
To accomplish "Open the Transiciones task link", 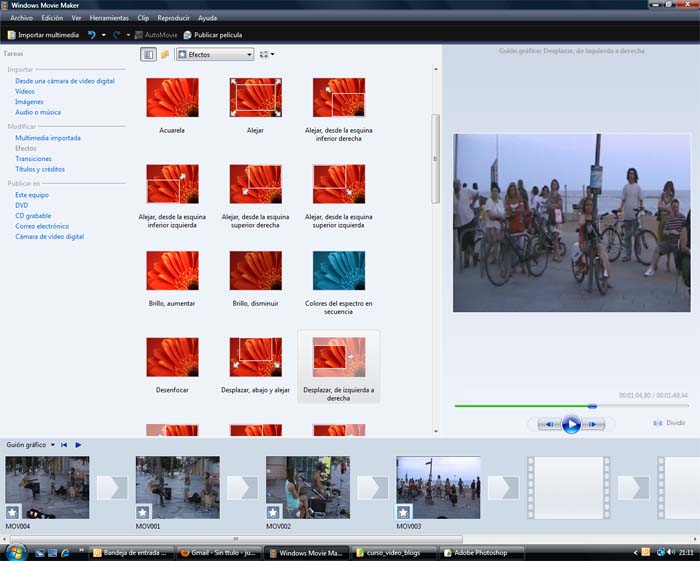I will click(x=33, y=158).
